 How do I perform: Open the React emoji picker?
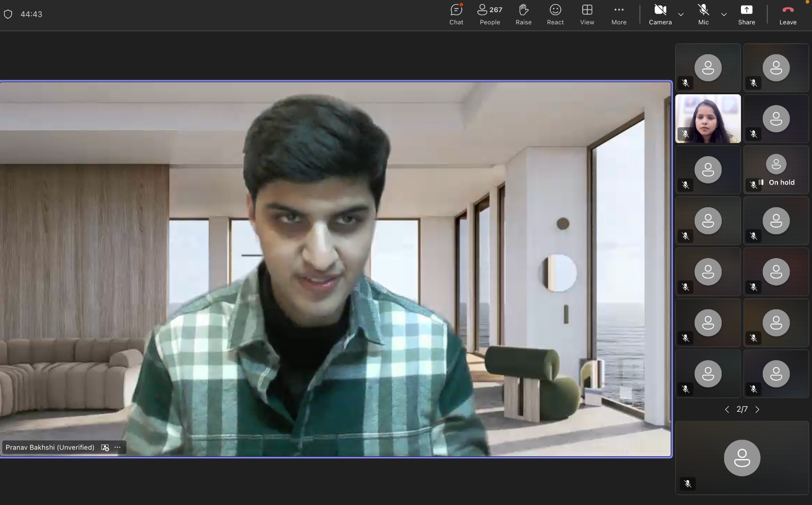pyautogui.click(x=555, y=14)
